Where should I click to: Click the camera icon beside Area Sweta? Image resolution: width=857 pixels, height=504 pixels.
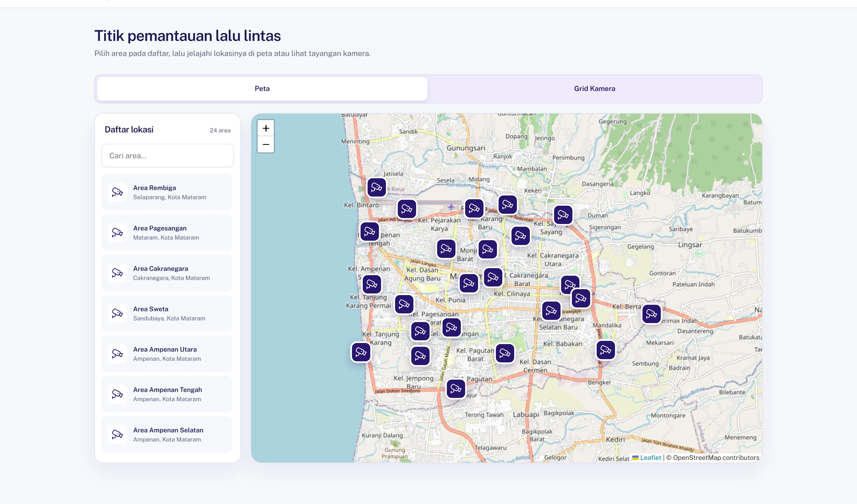point(117,313)
